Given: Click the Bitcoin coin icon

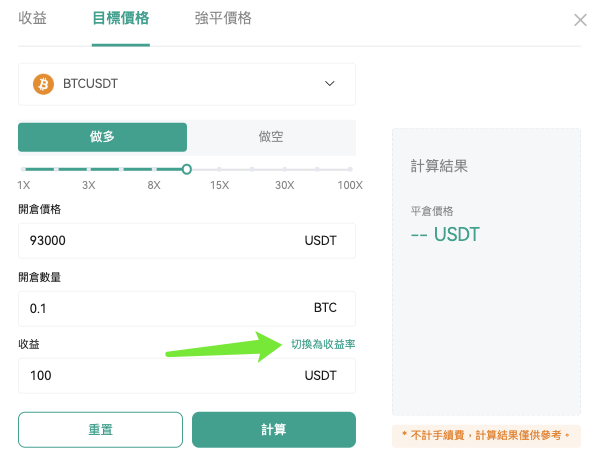Looking at the screenshot, I should point(43,84).
